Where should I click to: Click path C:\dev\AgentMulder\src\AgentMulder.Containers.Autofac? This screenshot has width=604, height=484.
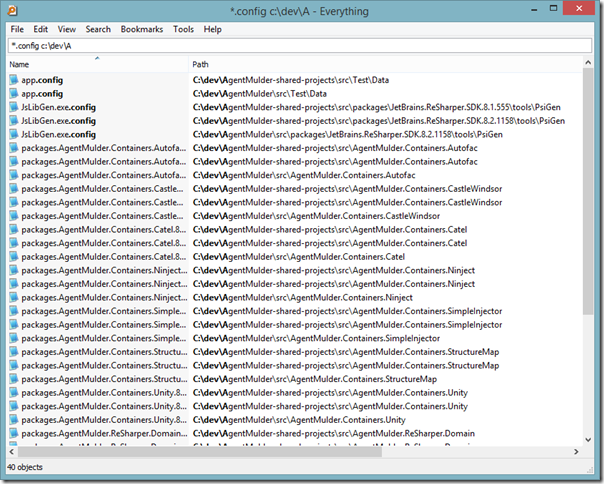click(x=304, y=175)
